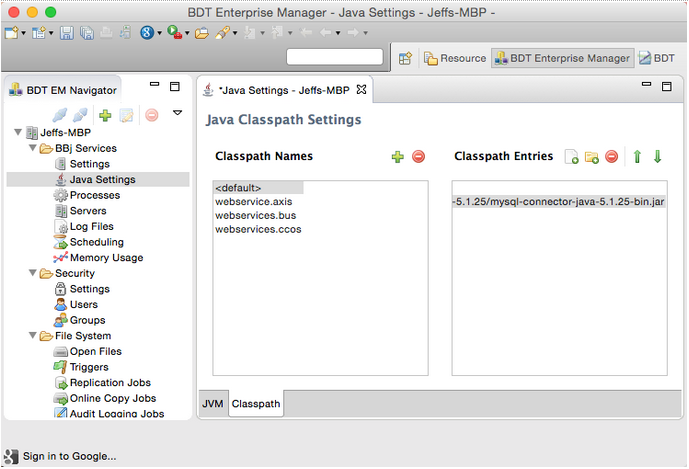Remove the selected classpath name

(x=419, y=156)
